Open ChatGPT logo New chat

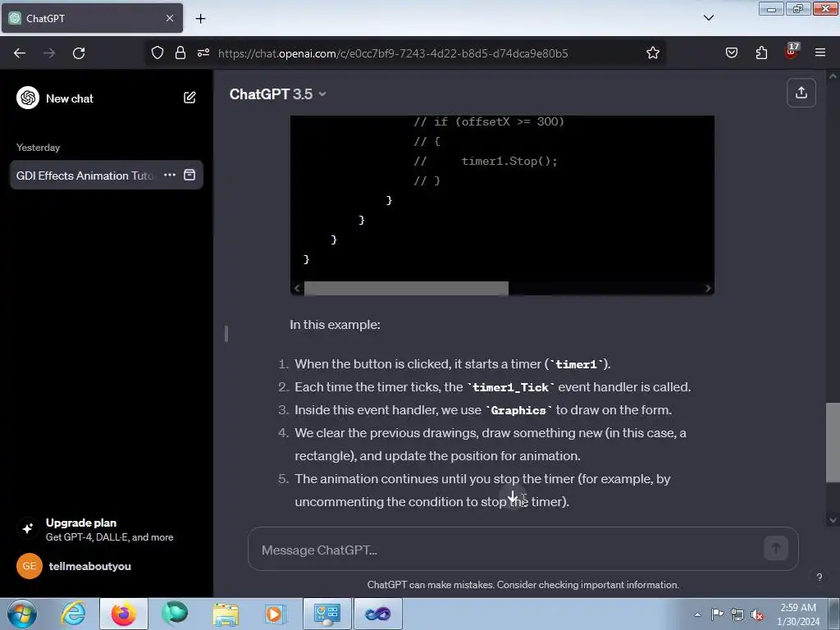tap(55, 98)
